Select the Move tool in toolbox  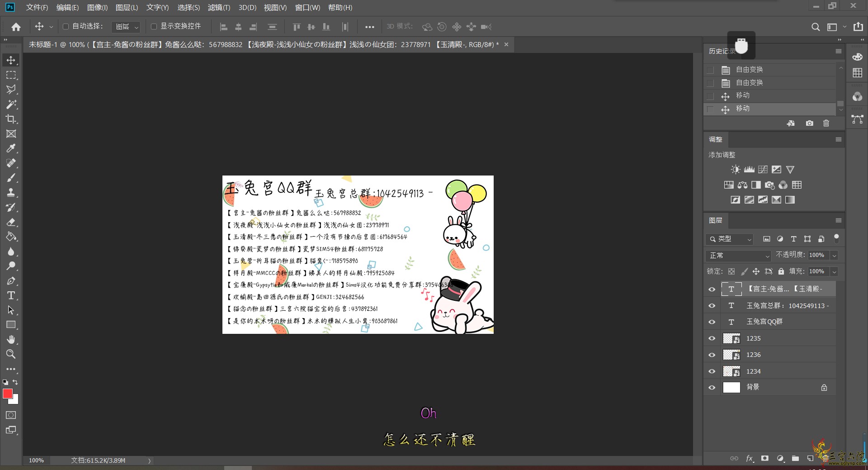11,60
